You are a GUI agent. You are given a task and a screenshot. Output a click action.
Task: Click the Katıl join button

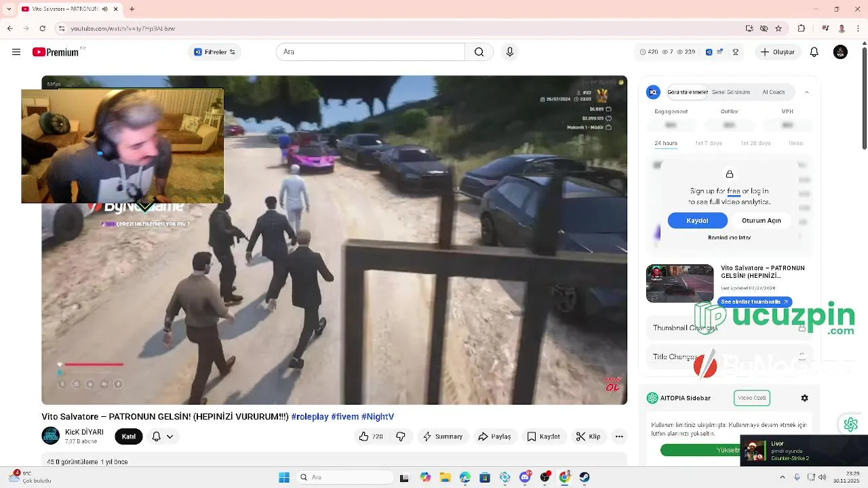[129, 436]
